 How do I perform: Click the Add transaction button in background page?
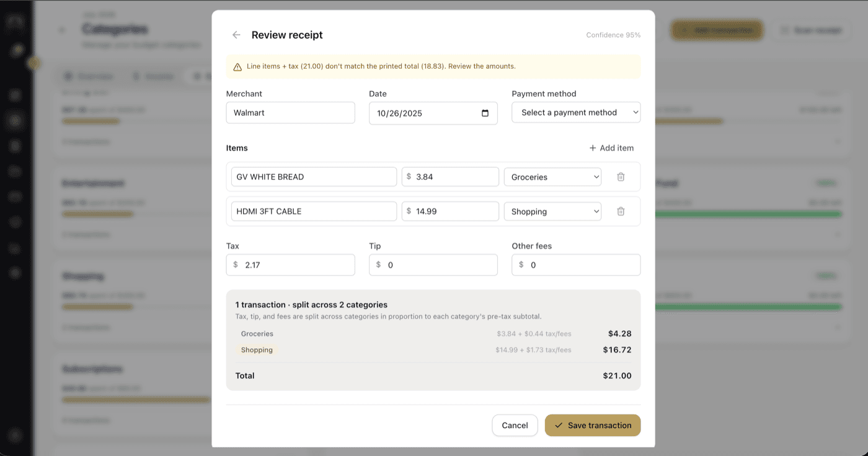click(x=716, y=30)
